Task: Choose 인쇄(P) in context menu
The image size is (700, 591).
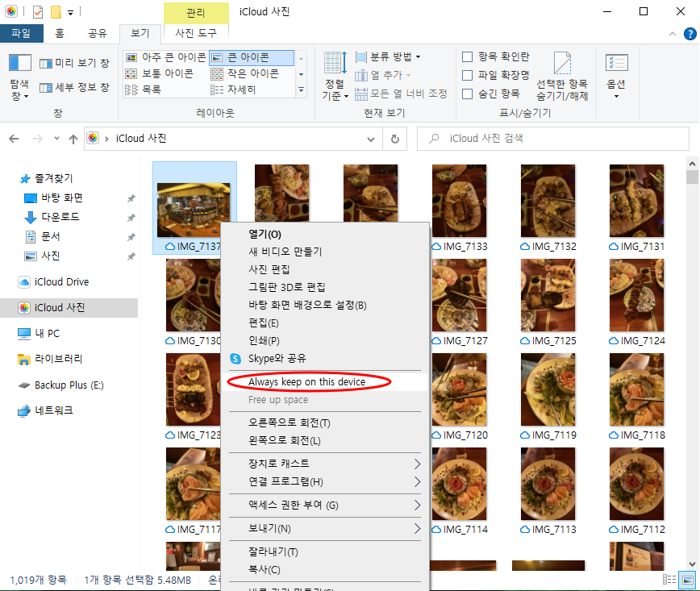Action: click(325, 340)
